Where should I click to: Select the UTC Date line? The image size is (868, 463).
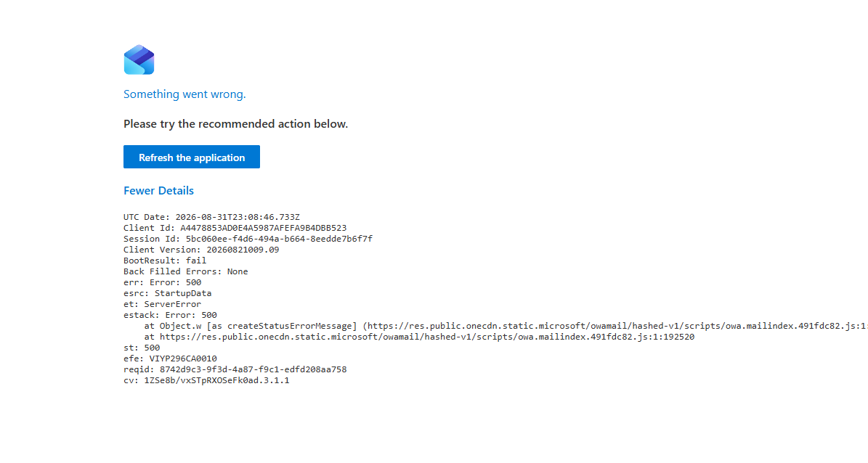[x=211, y=218]
